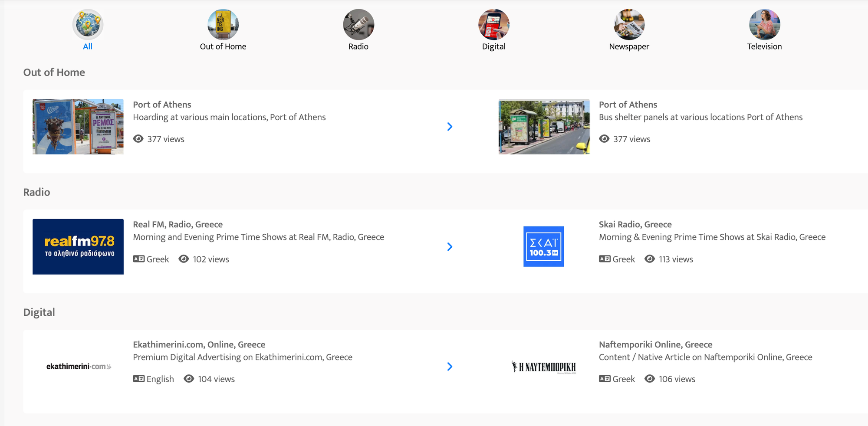This screenshot has width=868, height=426.
Task: Select the All category globe icon
Action: [88, 24]
